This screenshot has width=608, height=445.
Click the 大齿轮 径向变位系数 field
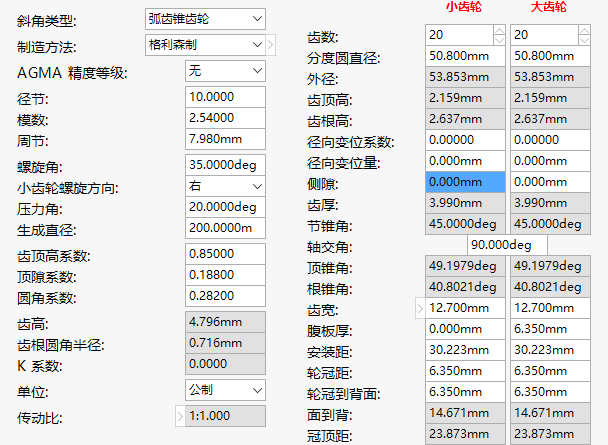point(551,140)
